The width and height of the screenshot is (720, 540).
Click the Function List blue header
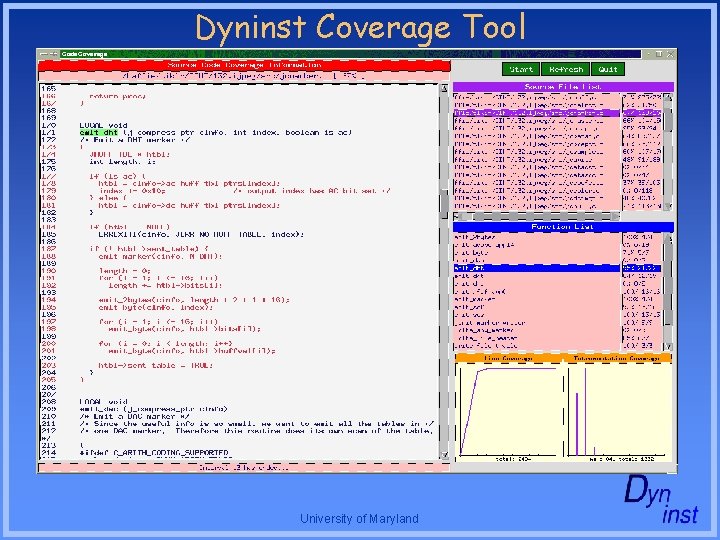[563, 227]
